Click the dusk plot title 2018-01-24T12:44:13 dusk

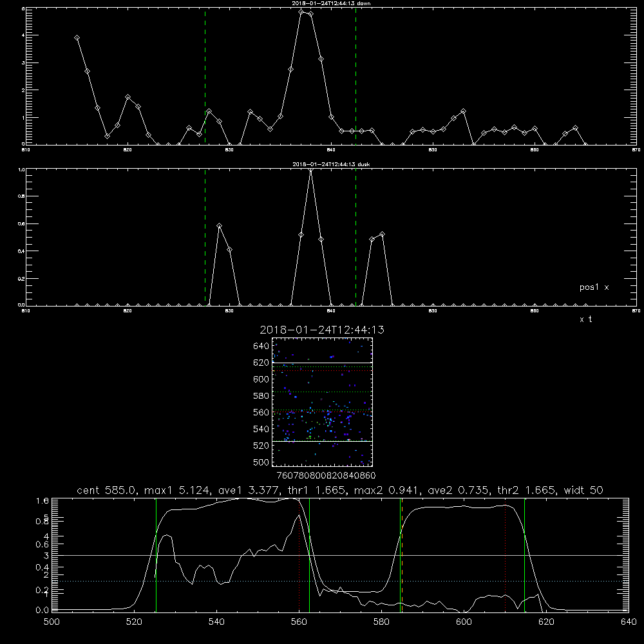coord(331,164)
